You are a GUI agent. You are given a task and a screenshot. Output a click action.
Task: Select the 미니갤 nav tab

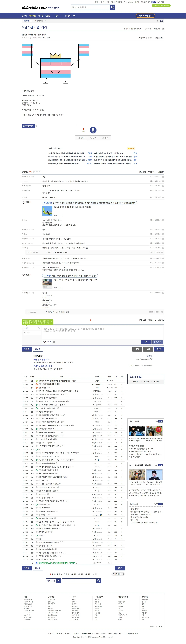[41, 16]
